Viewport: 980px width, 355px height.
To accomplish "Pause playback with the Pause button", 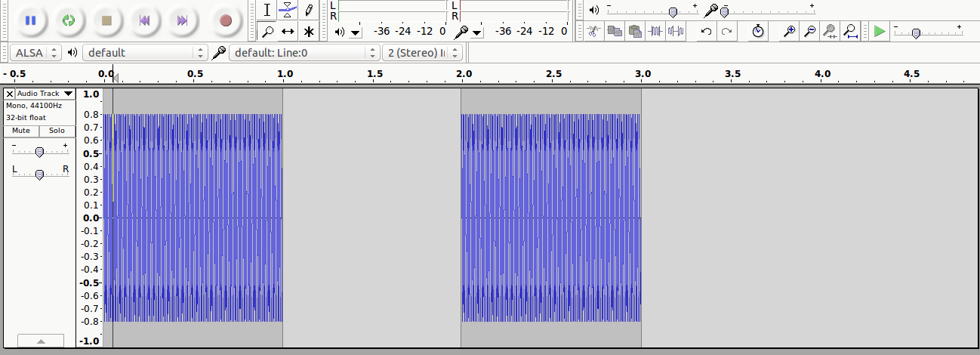I will click(30, 20).
